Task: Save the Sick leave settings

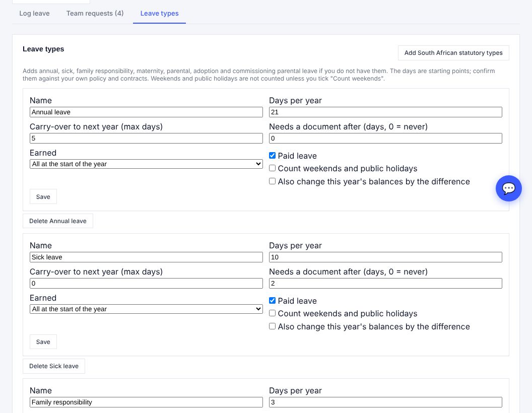Action: pos(43,342)
